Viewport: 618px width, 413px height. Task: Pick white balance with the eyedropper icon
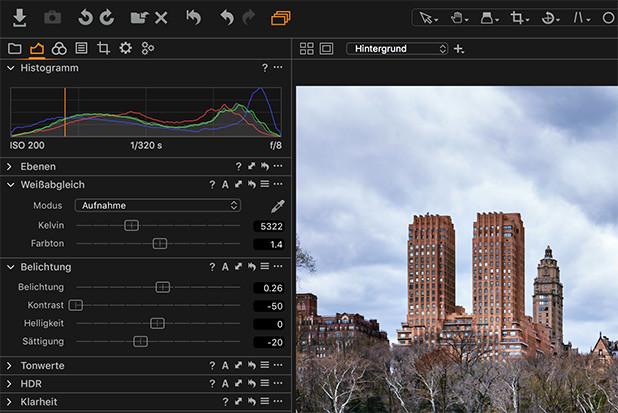[278, 205]
